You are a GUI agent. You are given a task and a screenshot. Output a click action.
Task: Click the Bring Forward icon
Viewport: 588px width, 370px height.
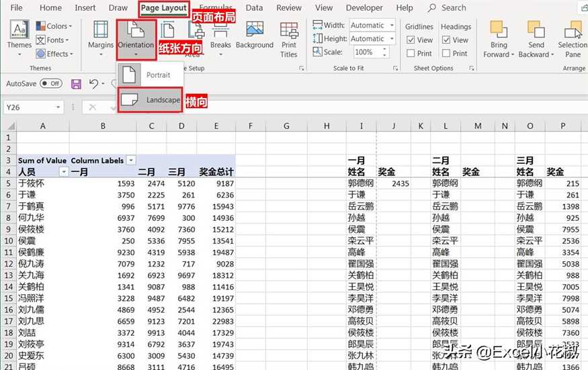click(499, 30)
